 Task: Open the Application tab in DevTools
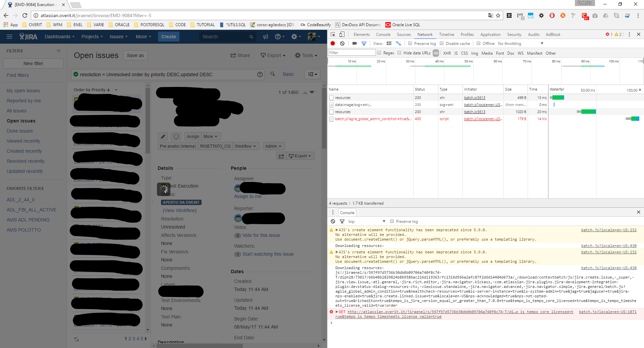tap(490, 34)
